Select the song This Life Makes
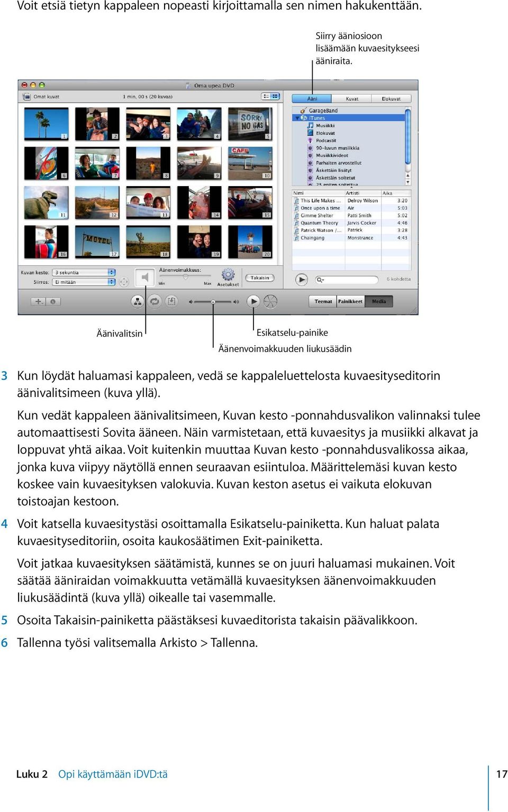The image size is (508, 812). (321, 201)
